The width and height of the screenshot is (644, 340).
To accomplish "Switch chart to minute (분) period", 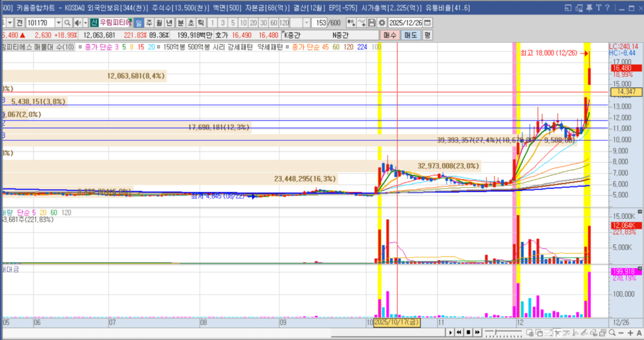I will pyautogui.click(x=180, y=23).
